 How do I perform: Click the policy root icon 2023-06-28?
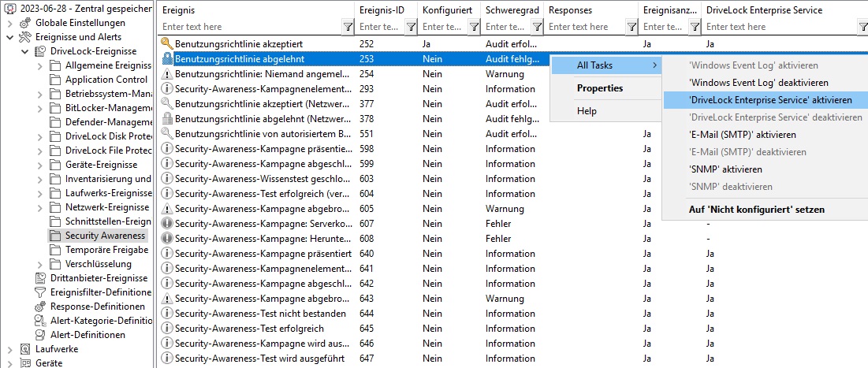pyautogui.click(x=10, y=9)
